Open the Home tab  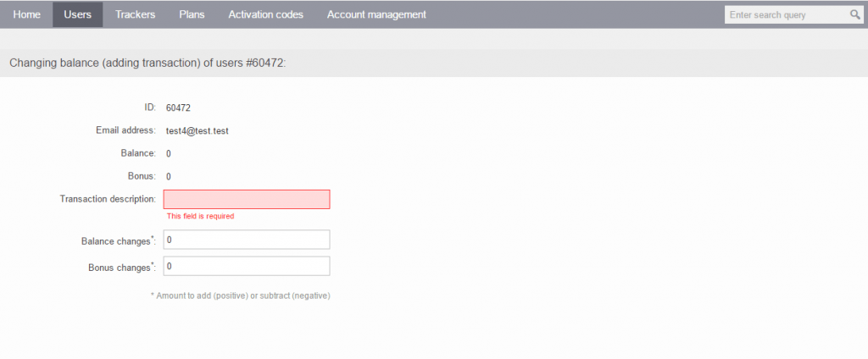pyautogui.click(x=26, y=15)
